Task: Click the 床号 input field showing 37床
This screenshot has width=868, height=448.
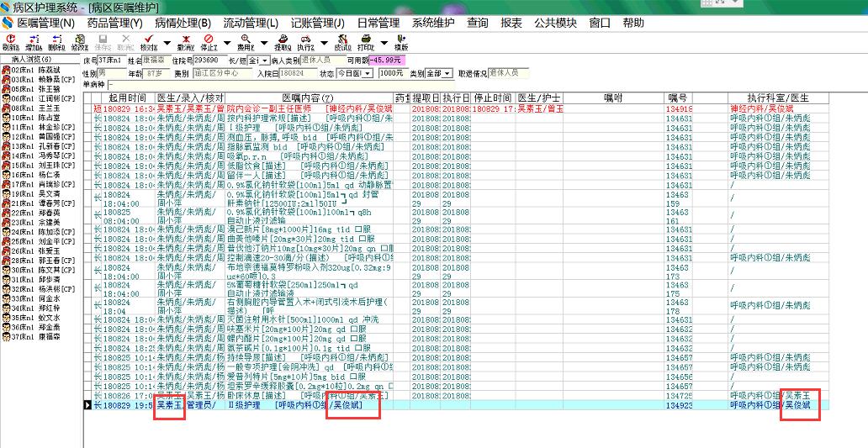Action: coord(113,61)
